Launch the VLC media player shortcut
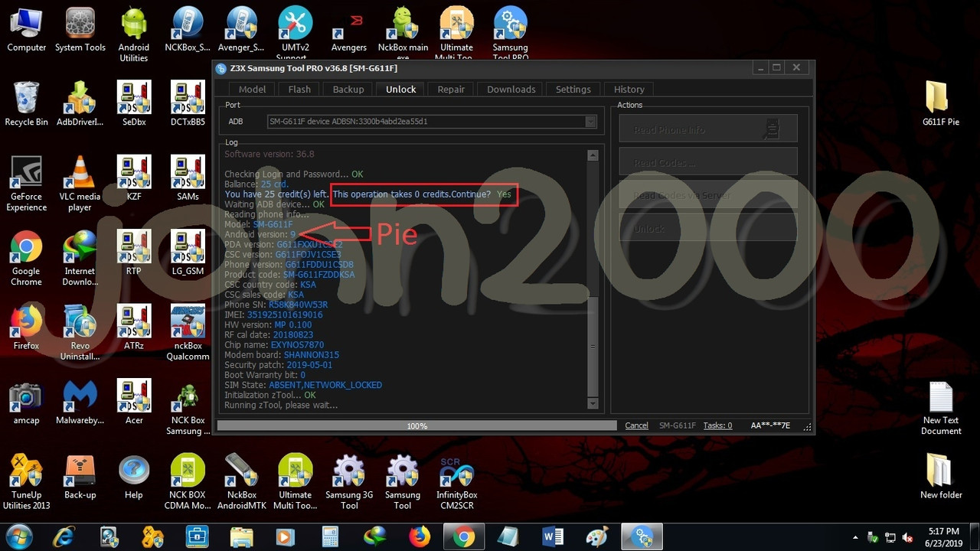The height and width of the screenshot is (551, 980). pyautogui.click(x=80, y=184)
